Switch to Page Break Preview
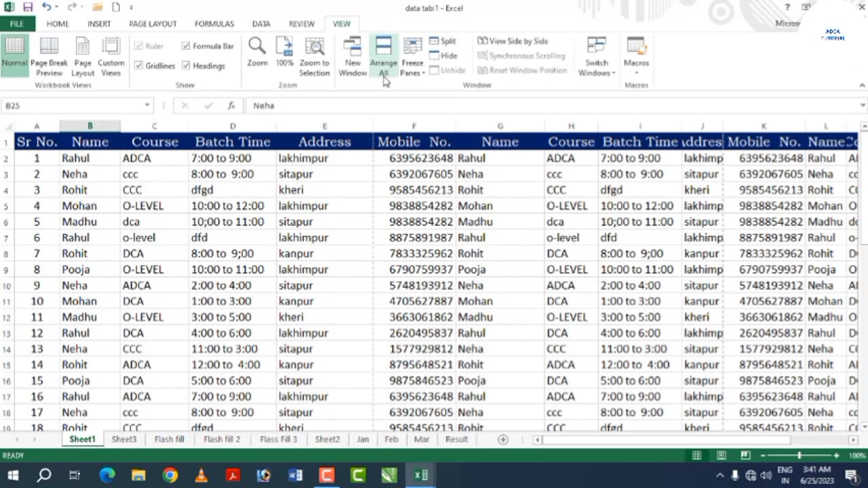Screen dimensions: 868x488 tap(49, 56)
